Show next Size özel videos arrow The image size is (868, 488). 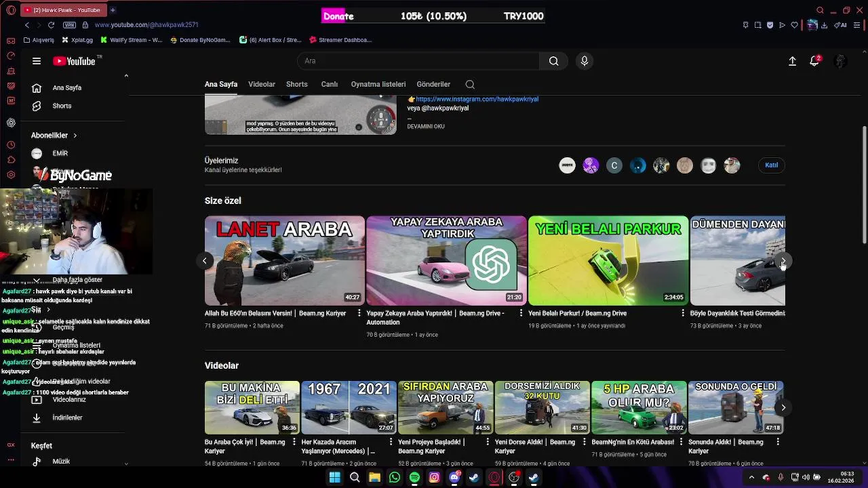783,261
